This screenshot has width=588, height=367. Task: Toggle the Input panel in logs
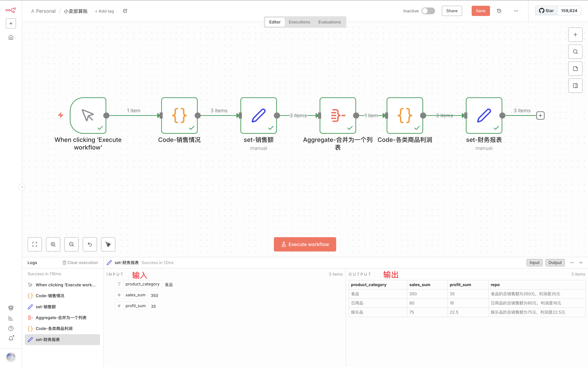(534, 263)
